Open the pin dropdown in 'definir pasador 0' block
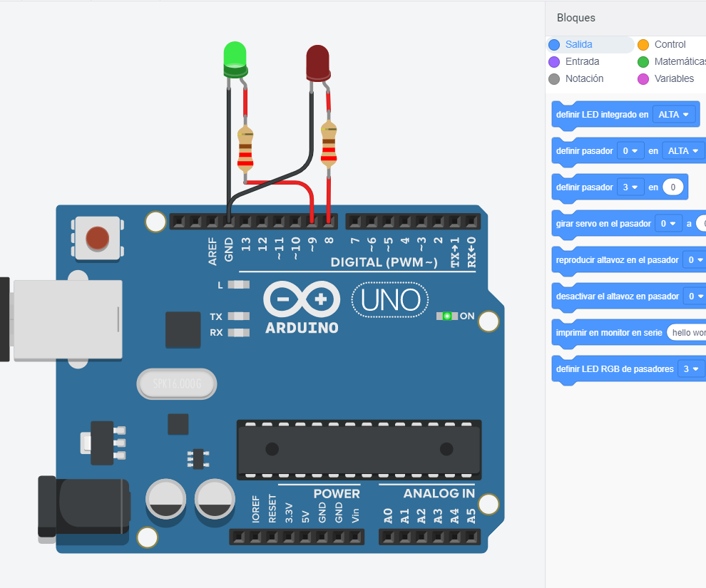The height and width of the screenshot is (588, 706). coord(630,150)
